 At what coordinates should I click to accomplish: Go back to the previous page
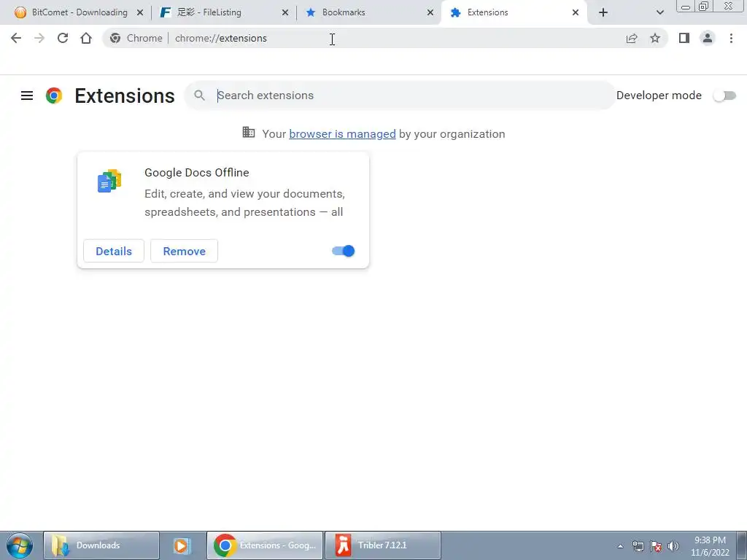tap(16, 38)
